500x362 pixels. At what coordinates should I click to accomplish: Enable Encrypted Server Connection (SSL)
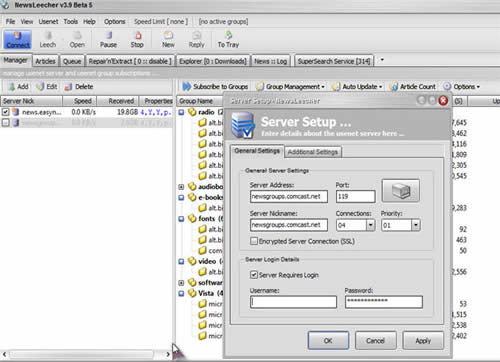(254, 241)
